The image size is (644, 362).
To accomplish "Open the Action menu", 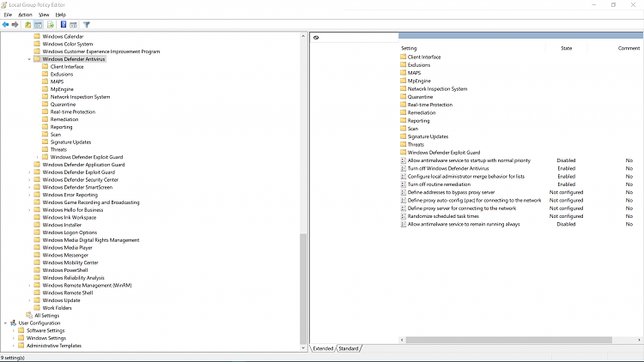I will point(25,15).
